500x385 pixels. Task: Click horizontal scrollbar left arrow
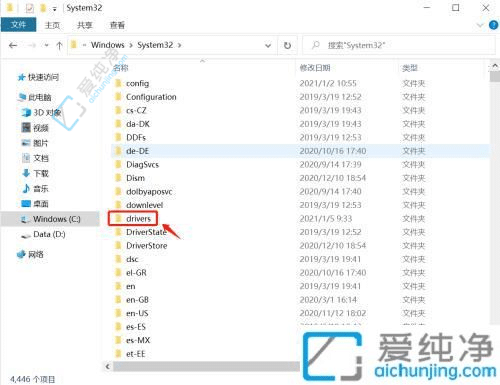(107, 367)
